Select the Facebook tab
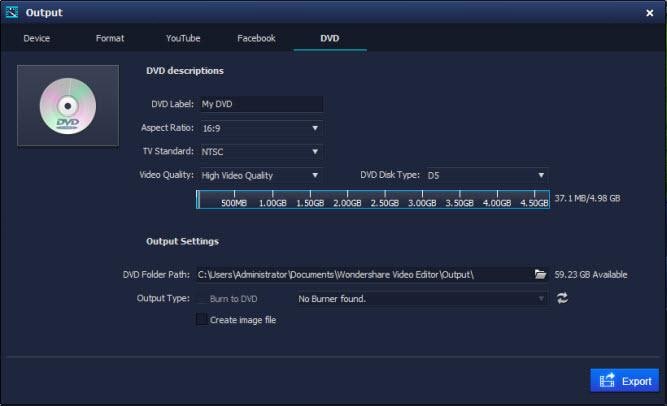This screenshot has height=406, width=667. [x=256, y=38]
